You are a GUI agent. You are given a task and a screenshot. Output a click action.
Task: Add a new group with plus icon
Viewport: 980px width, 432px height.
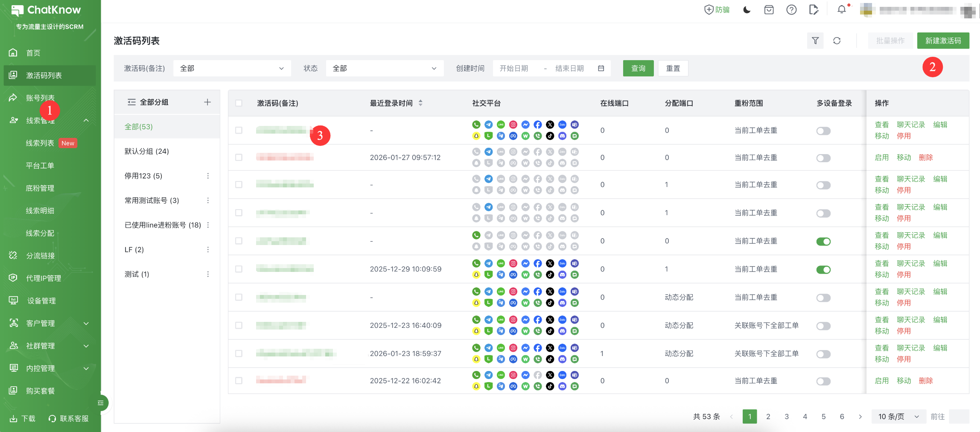click(x=207, y=102)
